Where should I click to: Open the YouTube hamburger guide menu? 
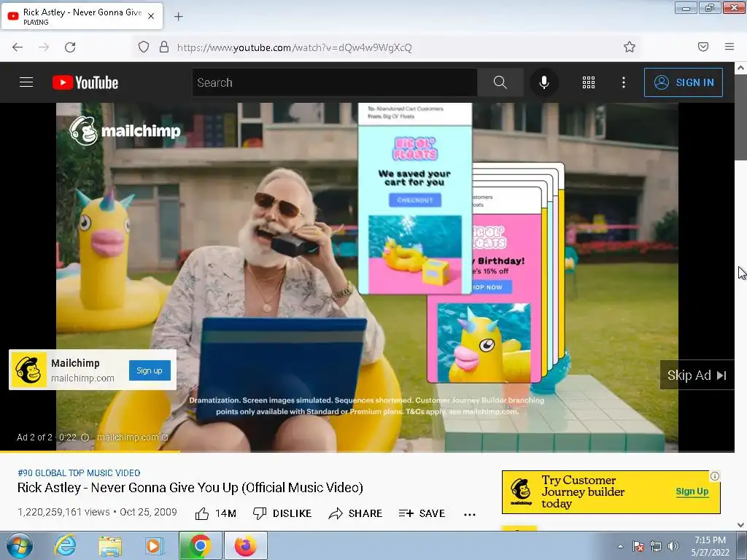26,82
